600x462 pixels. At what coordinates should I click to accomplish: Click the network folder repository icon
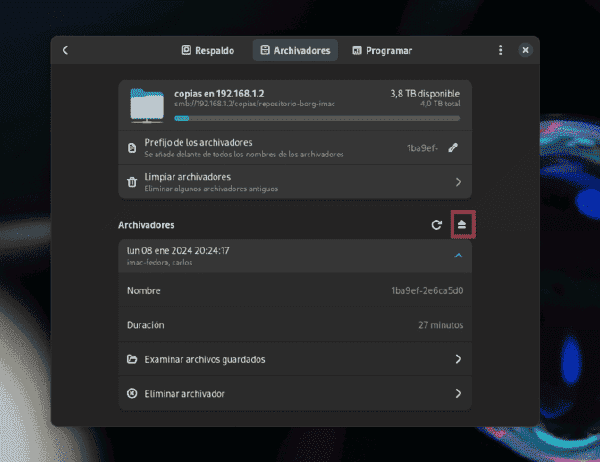[x=147, y=105]
